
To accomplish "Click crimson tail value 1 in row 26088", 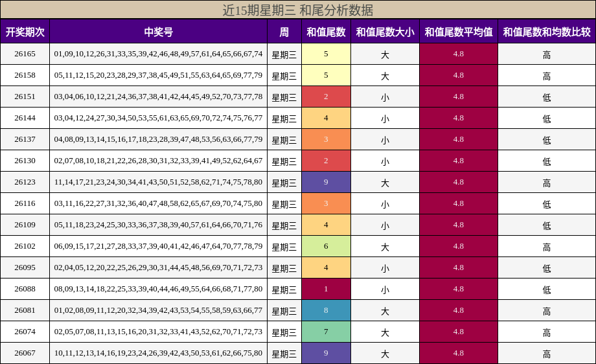I will click(326, 289).
